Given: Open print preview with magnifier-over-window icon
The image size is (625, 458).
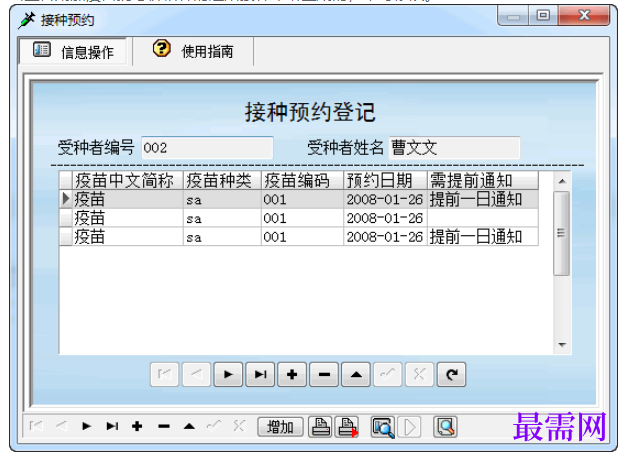Looking at the screenshot, I should [x=383, y=427].
